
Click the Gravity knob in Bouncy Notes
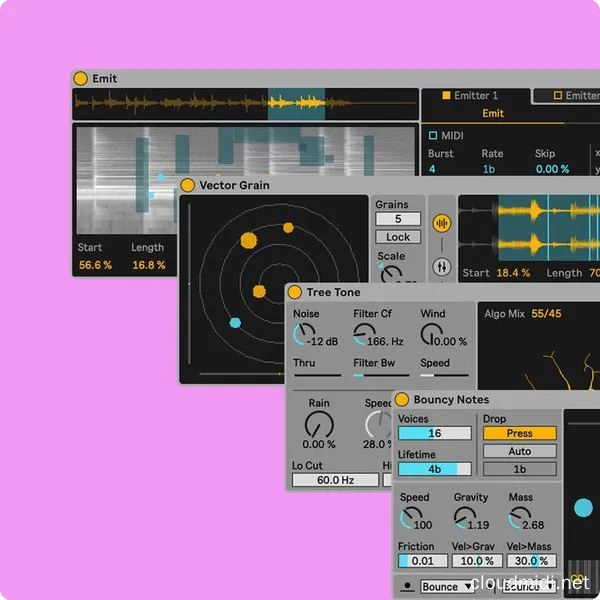pos(463,519)
